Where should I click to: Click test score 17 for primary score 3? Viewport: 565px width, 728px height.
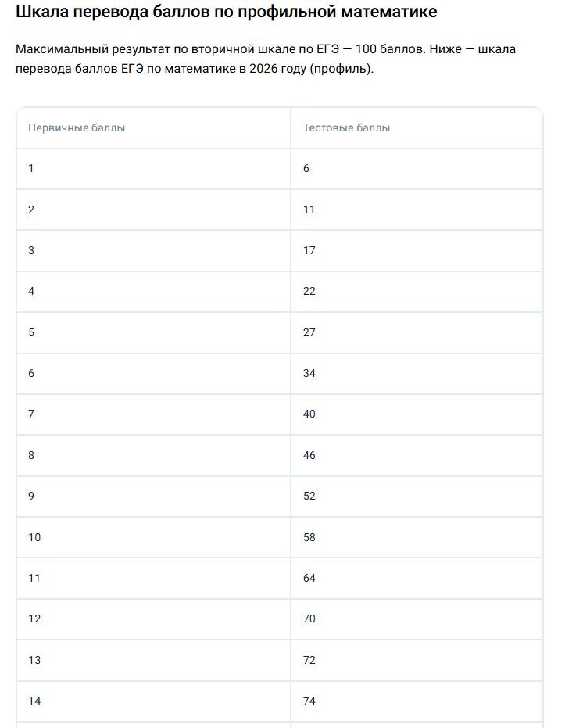(417, 251)
